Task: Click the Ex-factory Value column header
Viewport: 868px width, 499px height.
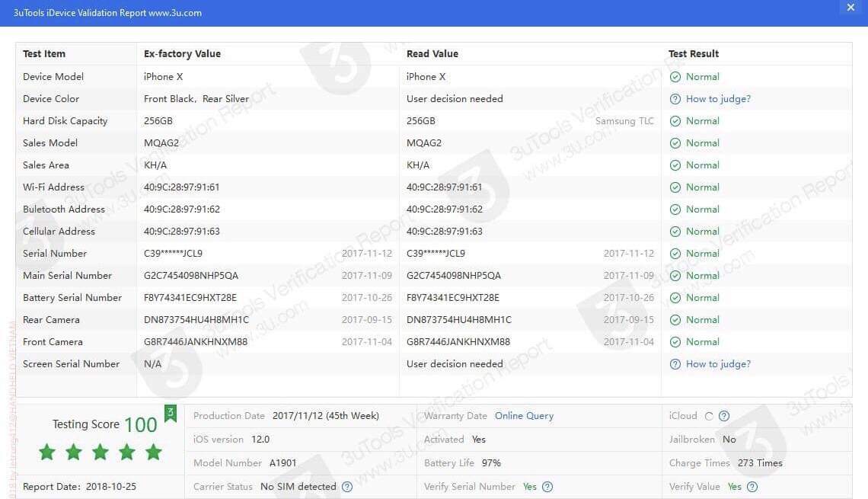Action: (182, 54)
